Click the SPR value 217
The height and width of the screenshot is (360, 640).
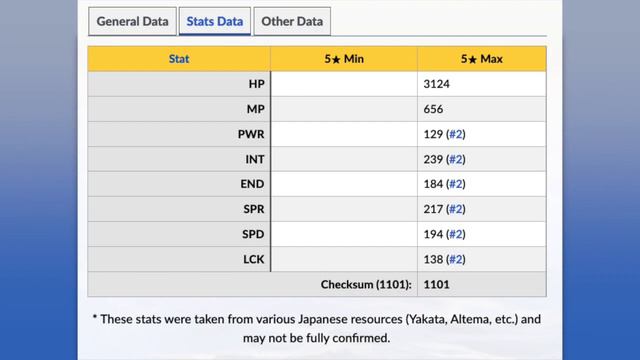[433, 209]
